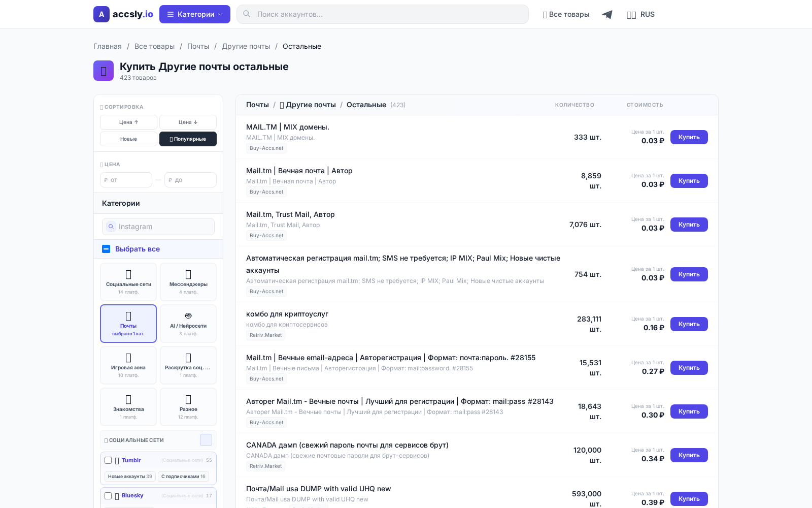Check the Tumblr platform checkbox

108,460
